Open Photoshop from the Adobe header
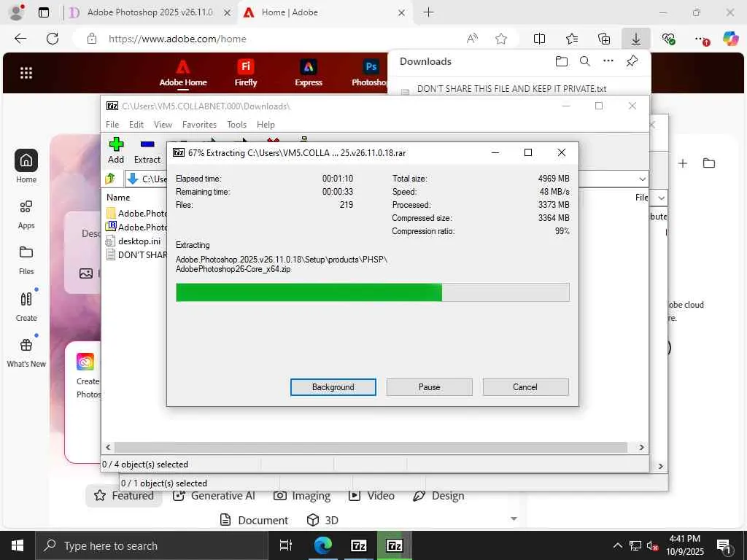The height and width of the screenshot is (560, 747). point(370,73)
